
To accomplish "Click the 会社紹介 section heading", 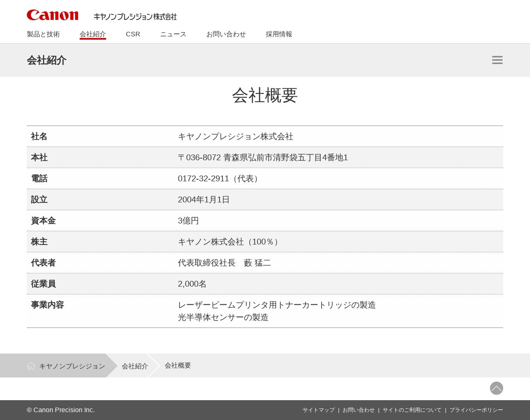I will pos(47,60).
